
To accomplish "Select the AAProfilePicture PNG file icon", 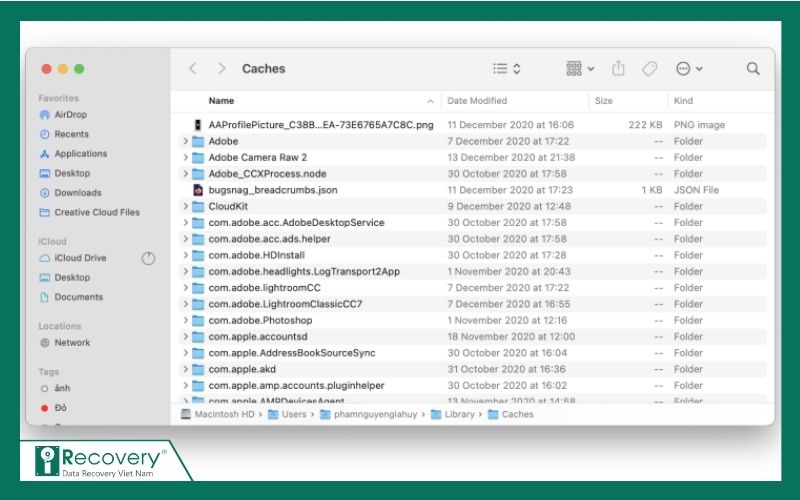I will pos(198,125).
